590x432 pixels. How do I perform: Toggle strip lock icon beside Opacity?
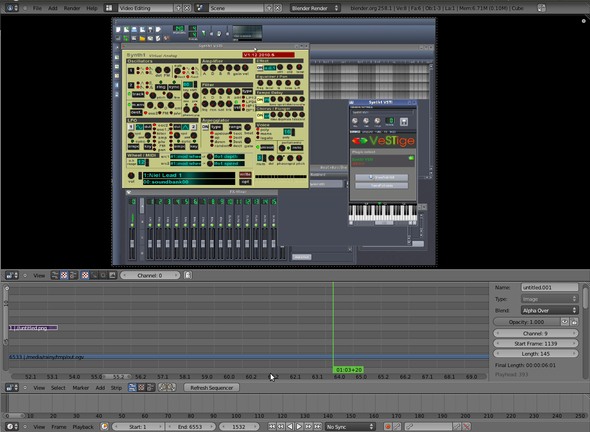pos(574,322)
